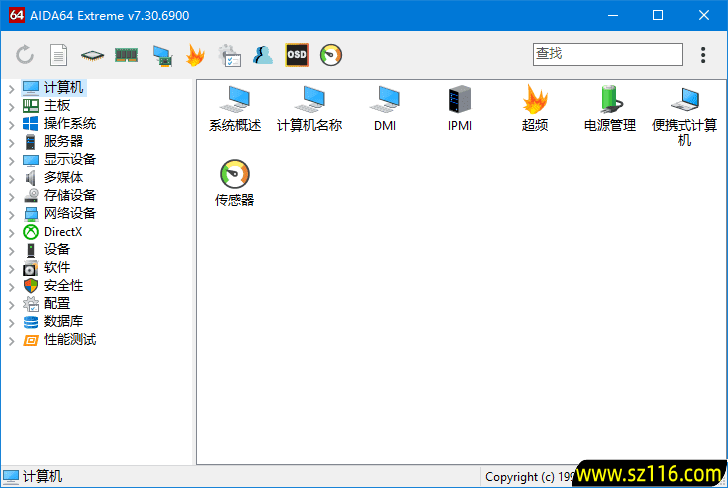Screen dimensions: 728x488
Task: Open the OSD panel icon
Action: click(x=297, y=55)
